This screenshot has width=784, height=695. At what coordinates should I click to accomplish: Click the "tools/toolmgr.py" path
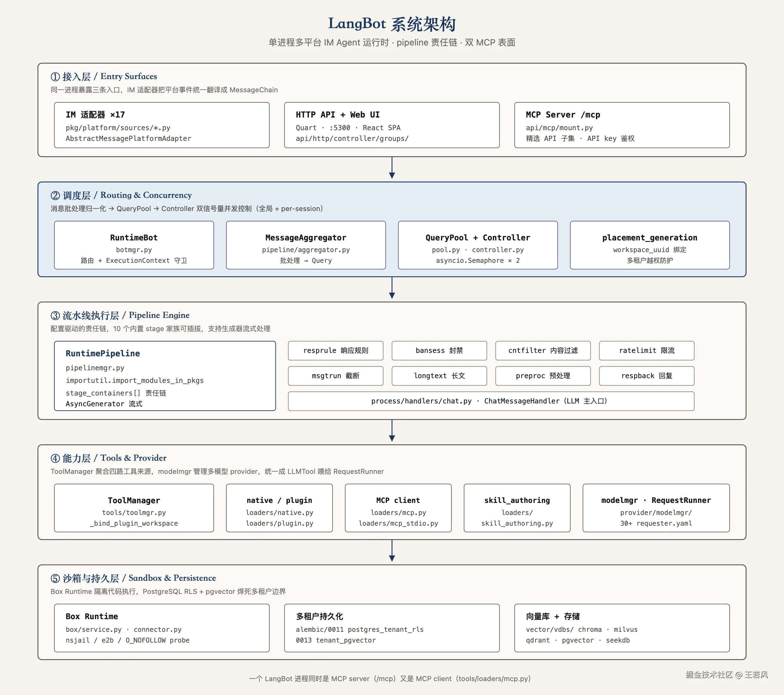click(x=134, y=512)
